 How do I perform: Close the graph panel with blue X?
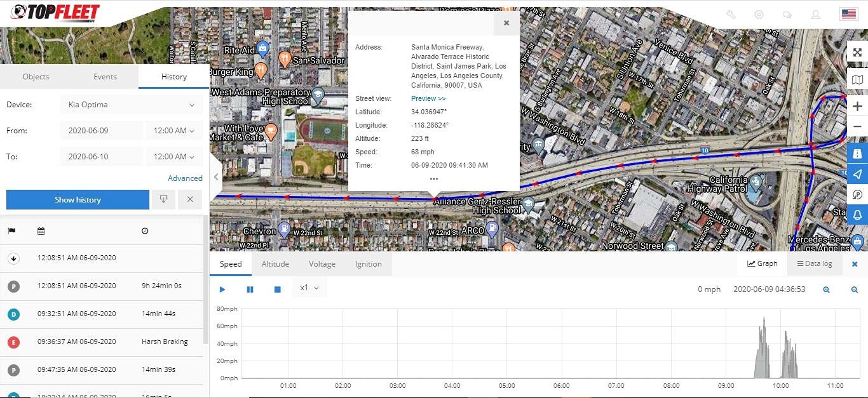(855, 264)
